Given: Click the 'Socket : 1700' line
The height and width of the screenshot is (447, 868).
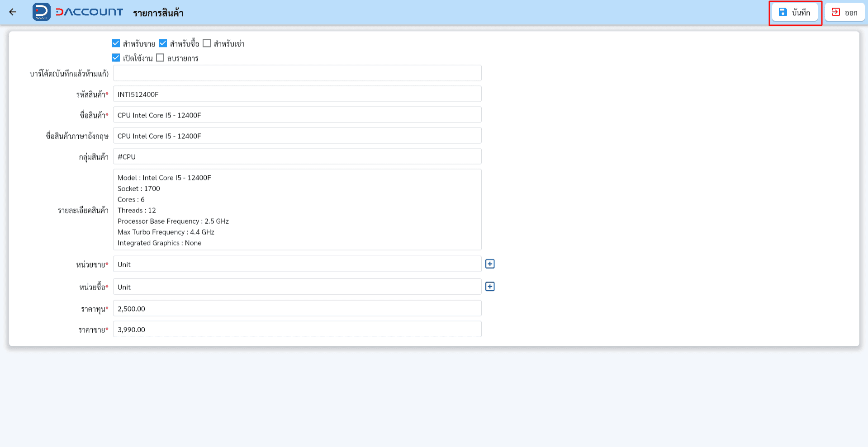Looking at the screenshot, I should tap(139, 188).
